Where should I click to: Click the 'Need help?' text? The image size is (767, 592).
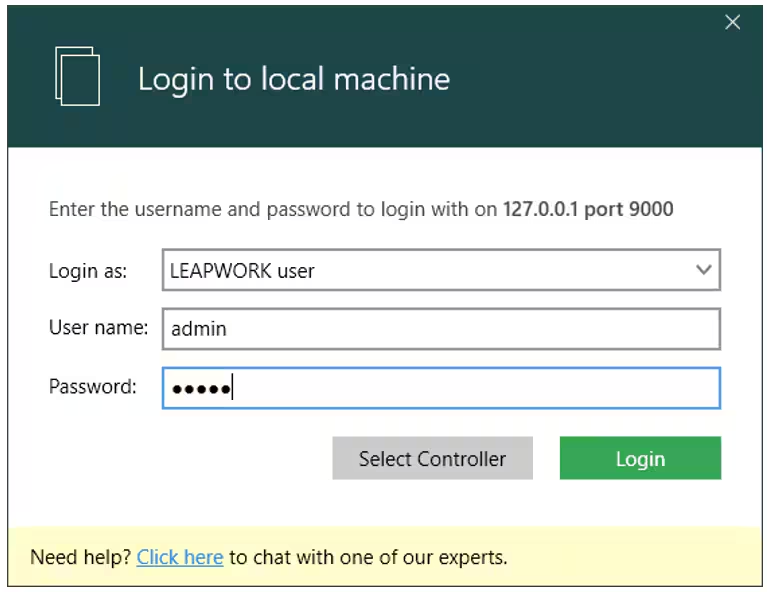(x=81, y=557)
